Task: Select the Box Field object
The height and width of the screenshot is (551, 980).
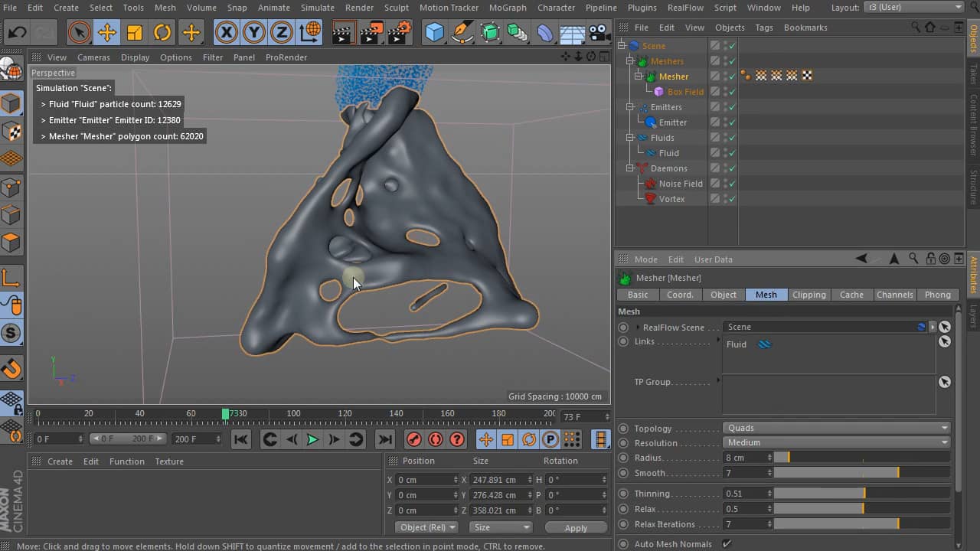Action: pyautogui.click(x=685, y=92)
